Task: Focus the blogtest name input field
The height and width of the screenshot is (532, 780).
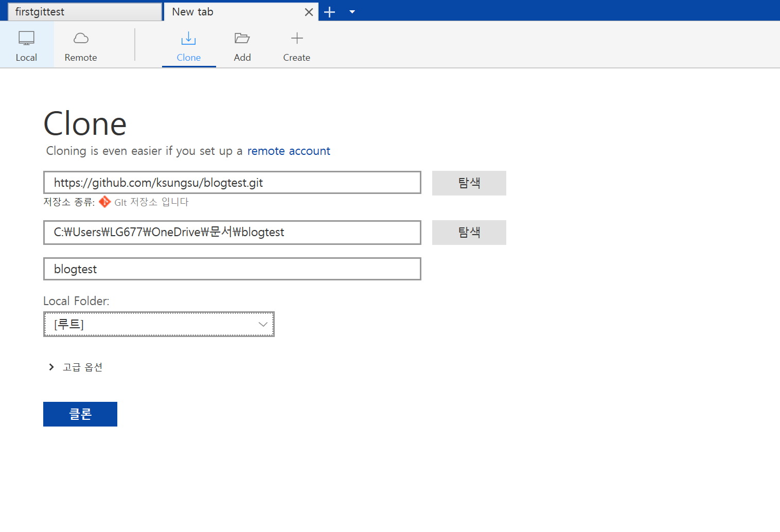Action: click(x=232, y=269)
